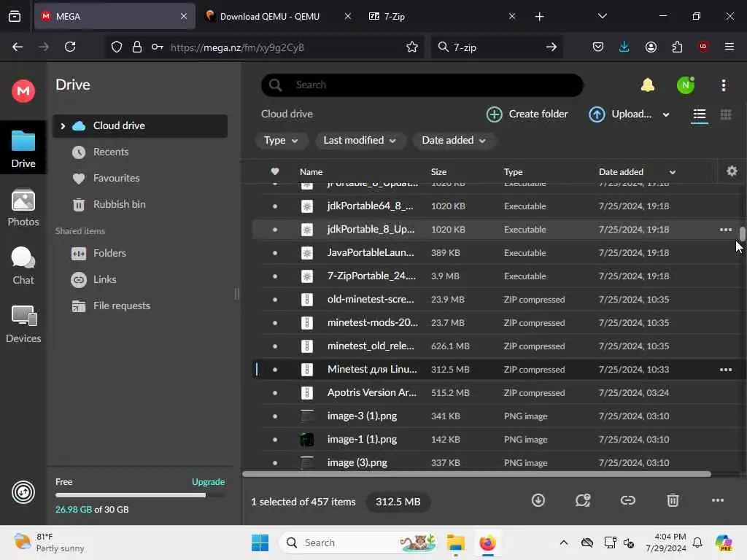The image size is (747, 560).
Task: Open options for Minetest для Linu... row
Action: (x=726, y=370)
